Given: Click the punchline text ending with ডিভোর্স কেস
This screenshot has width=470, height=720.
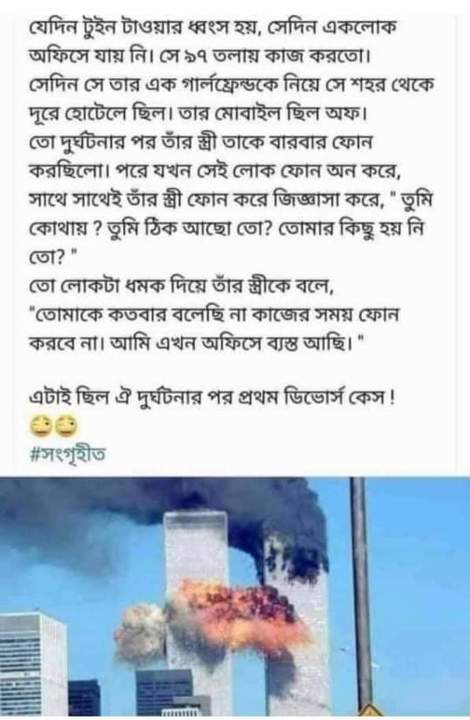Looking at the screenshot, I should [211, 397].
